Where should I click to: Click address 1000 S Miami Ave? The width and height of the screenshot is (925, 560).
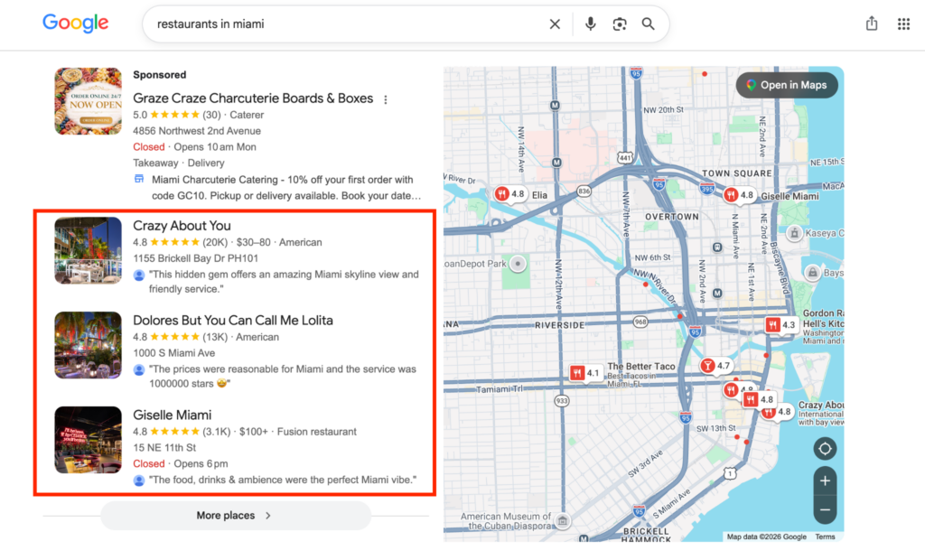coord(174,353)
